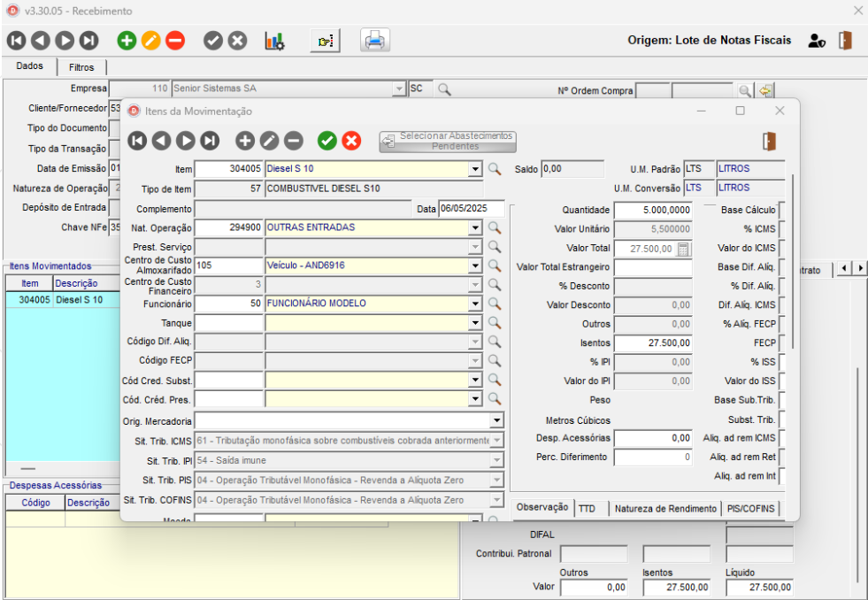Image resolution: width=868 pixels, height=600 pixels.
Task: Click Selecionar Abastecimentos Pendentes button
Action: [x=448, y=141]
